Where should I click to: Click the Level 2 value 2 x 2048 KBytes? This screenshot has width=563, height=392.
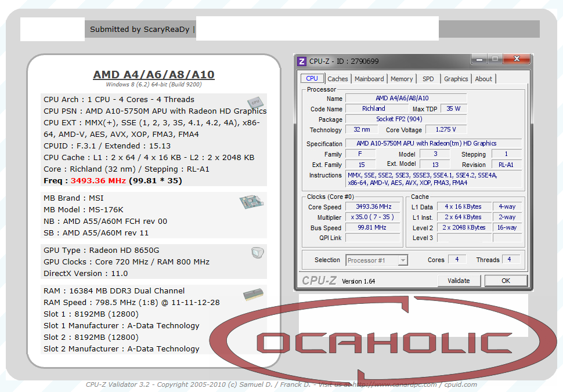[x=464, y=227]
